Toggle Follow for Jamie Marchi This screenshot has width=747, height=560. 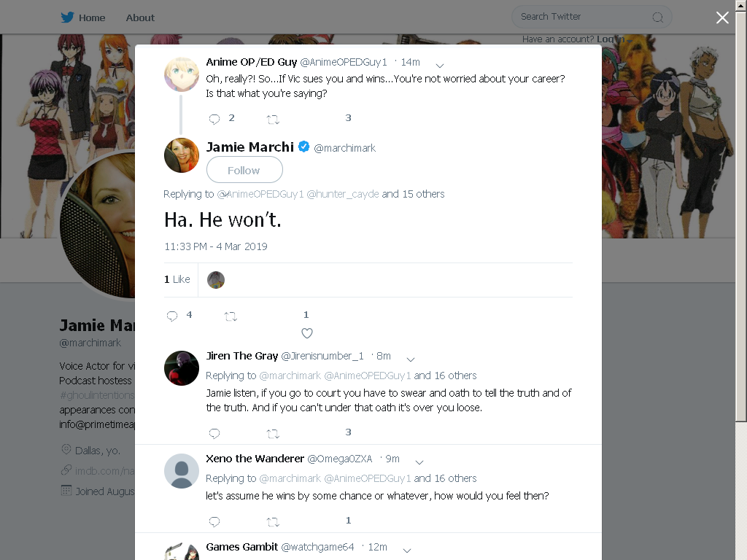244,170
